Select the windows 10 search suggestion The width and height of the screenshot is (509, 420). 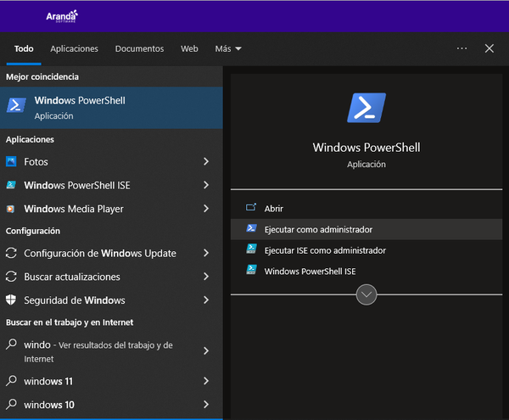coord(111,405)
